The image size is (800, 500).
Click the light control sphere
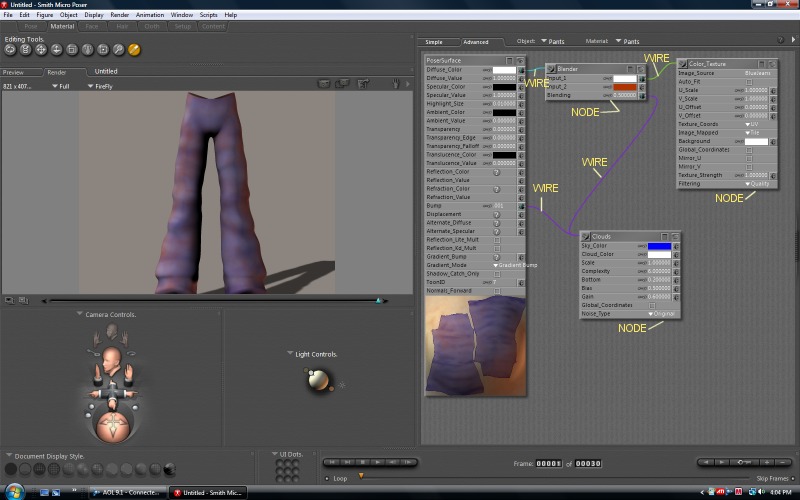click(x=318, y=379)
